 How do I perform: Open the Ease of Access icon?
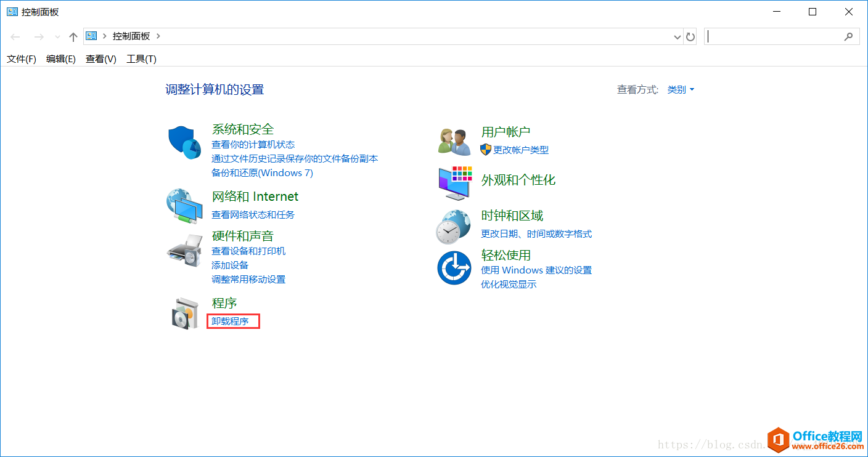pos(454,268)
